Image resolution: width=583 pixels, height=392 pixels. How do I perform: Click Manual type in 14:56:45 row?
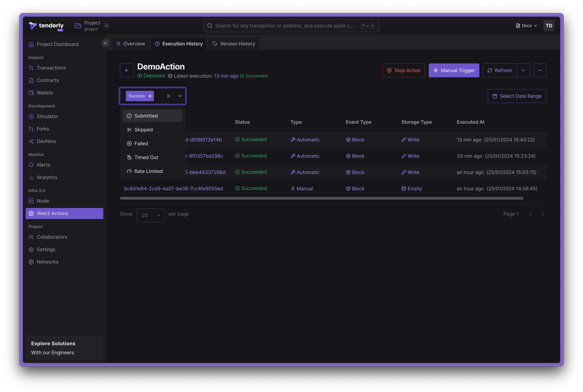pyautogui.click(x=302, y=189)
